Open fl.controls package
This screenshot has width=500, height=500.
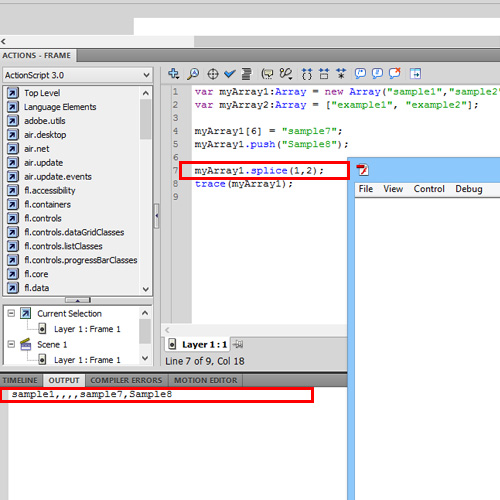point(43,218)
